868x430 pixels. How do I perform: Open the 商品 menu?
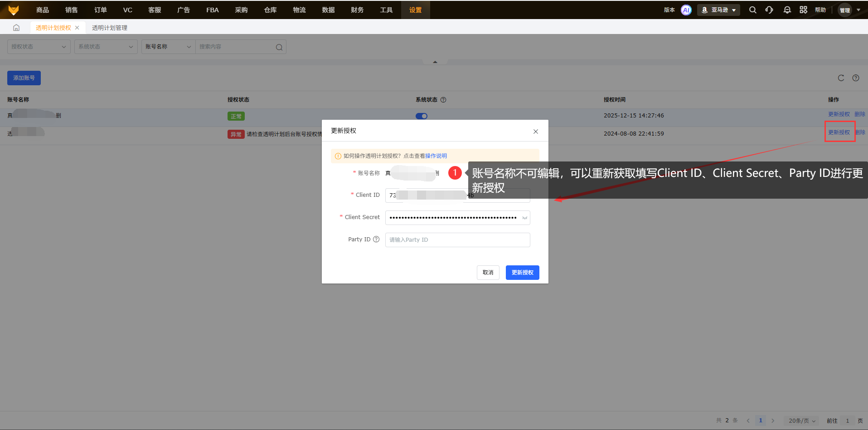tap(43, 10)
